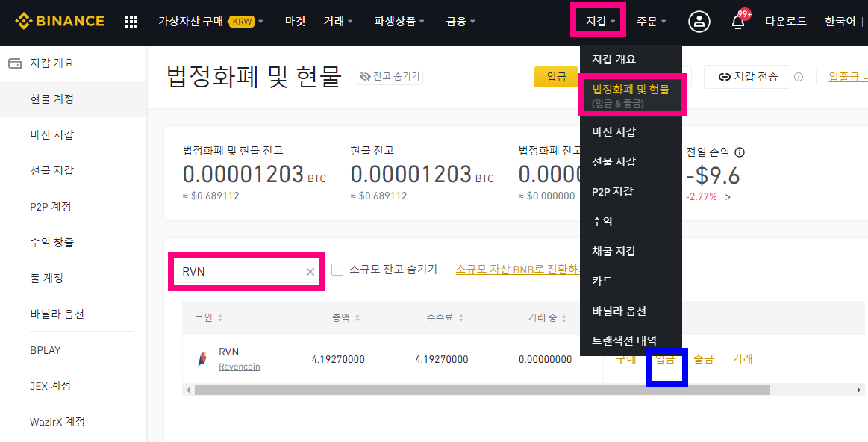Sort by 코인 column arrows
Viewport: 868px width, 442px height.
[220, 319]
